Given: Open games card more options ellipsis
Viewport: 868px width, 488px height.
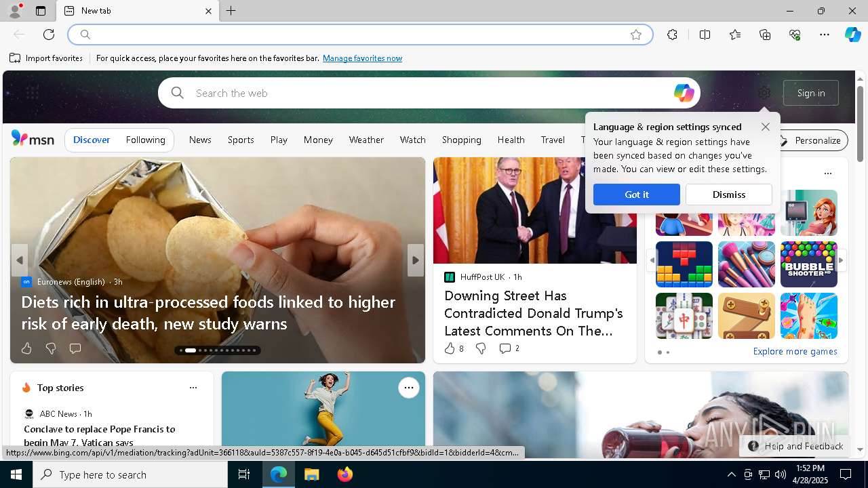Looking at the screenshot, I should (828, 174).
